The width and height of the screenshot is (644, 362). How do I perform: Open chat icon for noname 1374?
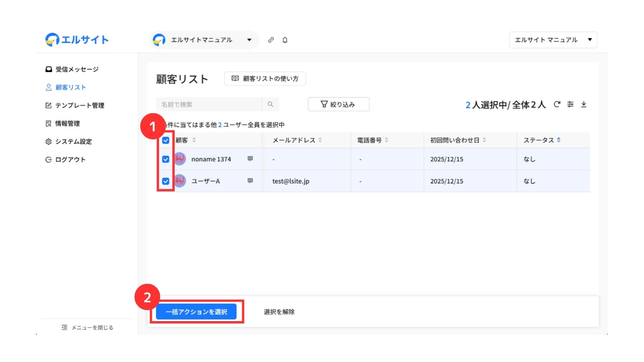tap(250, 159)
